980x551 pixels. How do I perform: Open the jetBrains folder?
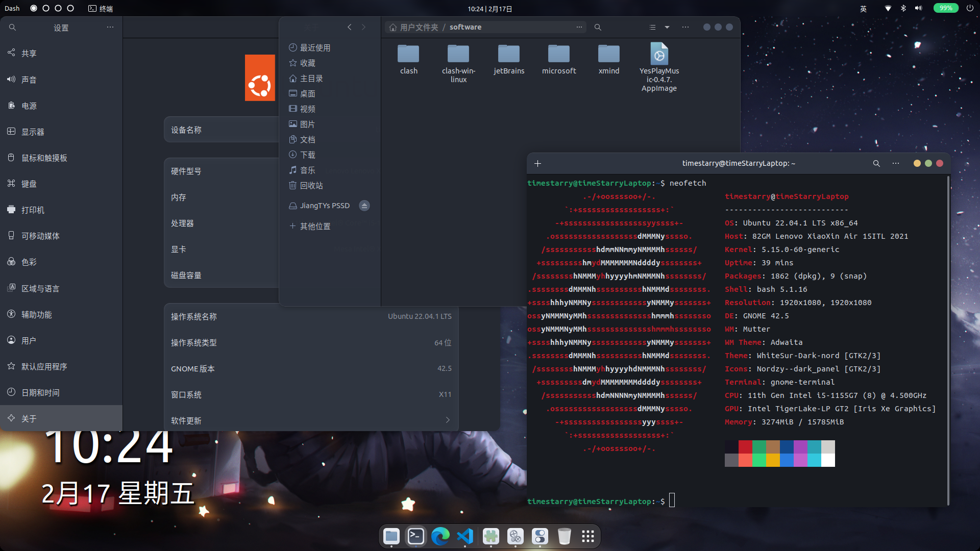pos(509,59)
